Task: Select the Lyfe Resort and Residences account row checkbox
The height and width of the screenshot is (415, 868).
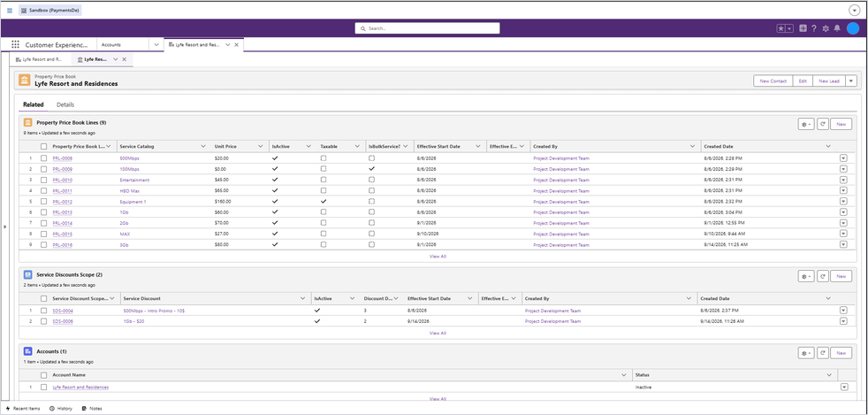Action: tap(43, 388)
